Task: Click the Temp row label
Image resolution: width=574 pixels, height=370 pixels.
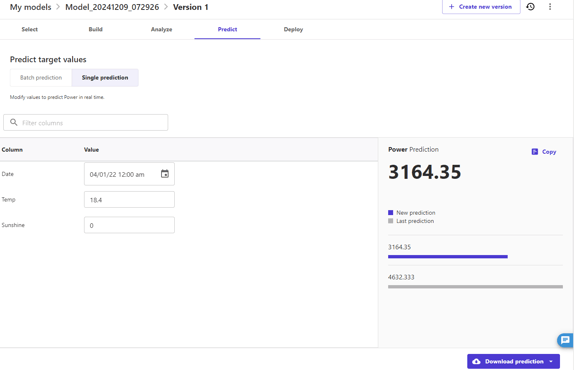Action: coord(8,199)
